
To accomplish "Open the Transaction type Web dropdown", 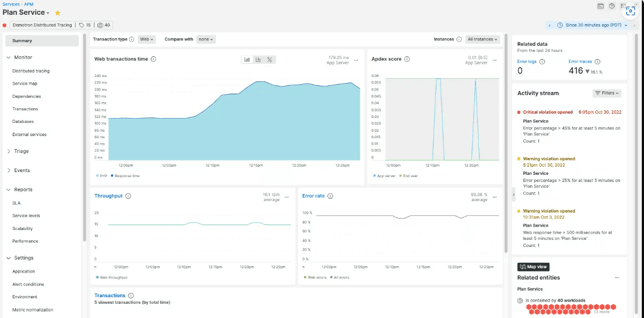I will [147, 39].
